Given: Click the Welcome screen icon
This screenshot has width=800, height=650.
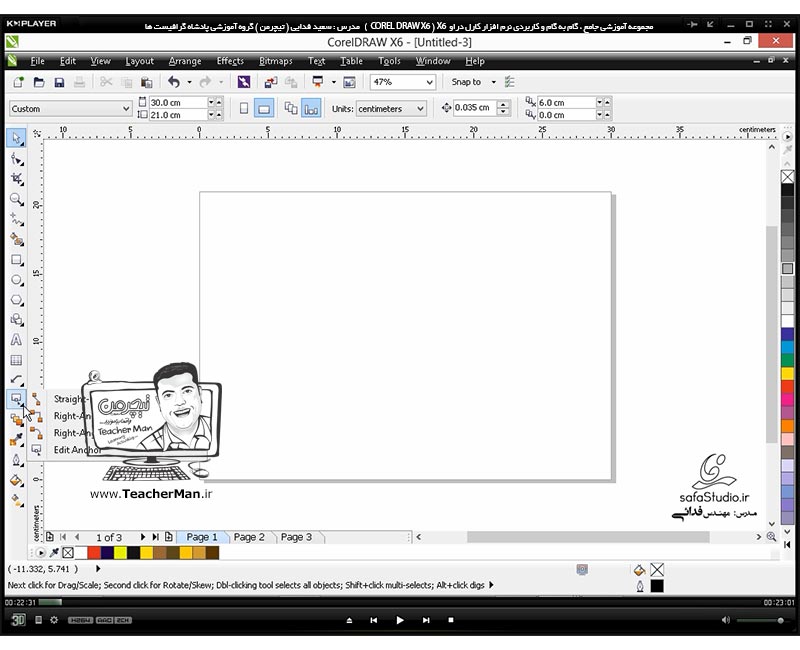Looking at the screenshot, I should [x=349, y=82].
